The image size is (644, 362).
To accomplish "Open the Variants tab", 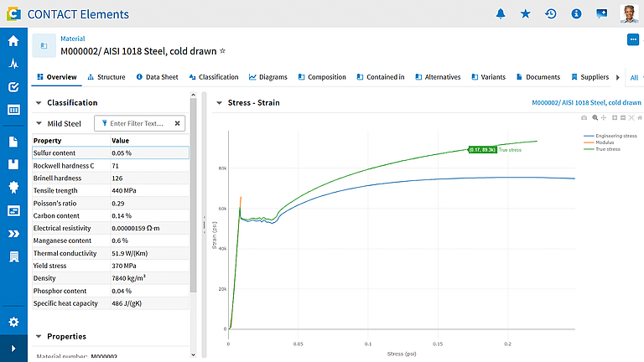I will [x=488, y=77].
